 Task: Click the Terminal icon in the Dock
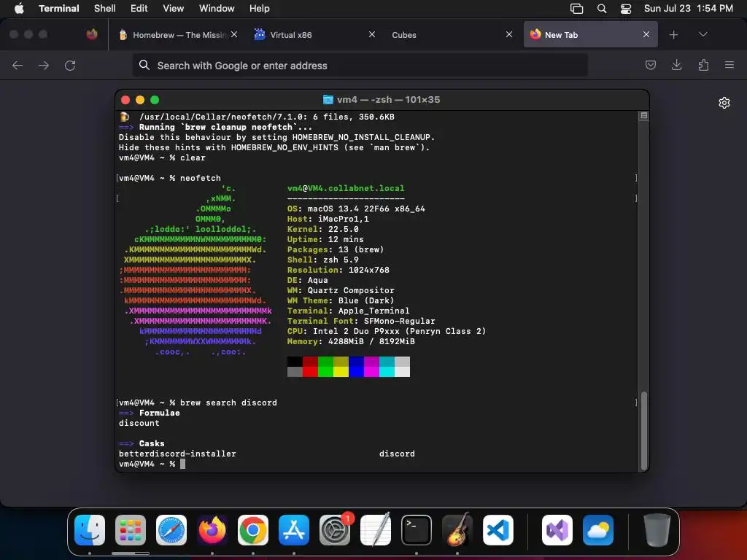pos(417,530)
